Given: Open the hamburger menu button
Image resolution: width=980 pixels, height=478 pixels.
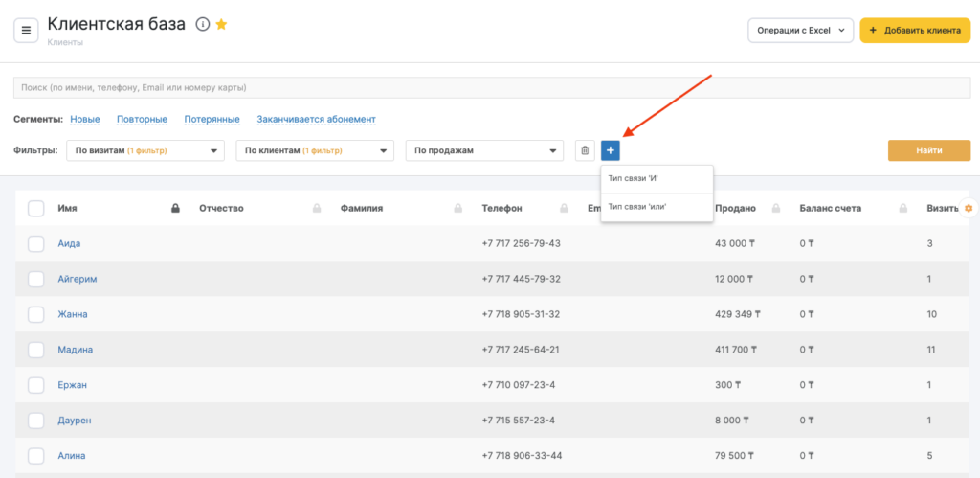Looking at the screenshot, I should tap(26, 31).
